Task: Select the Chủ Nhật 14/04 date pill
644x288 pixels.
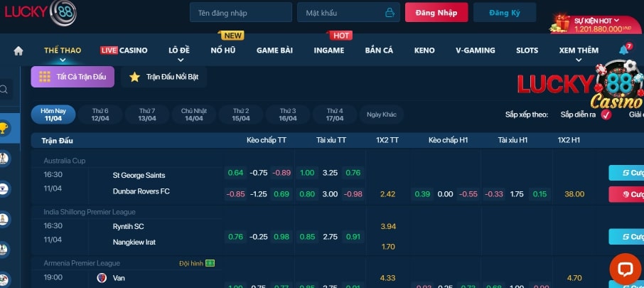Action: click(194, 114)
